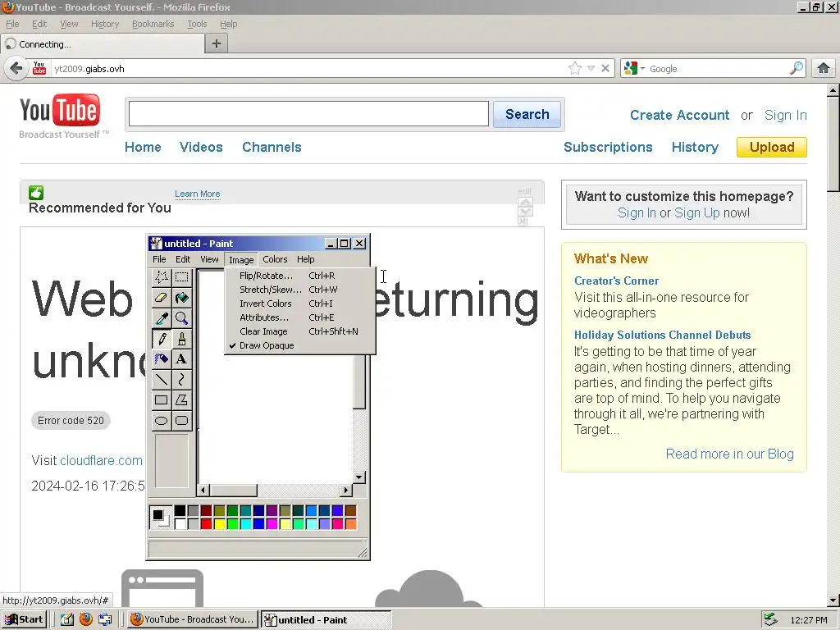Stop page loading with the X icon
The width and height of the screenshot is (840, 630).
(x=605, y=68)
